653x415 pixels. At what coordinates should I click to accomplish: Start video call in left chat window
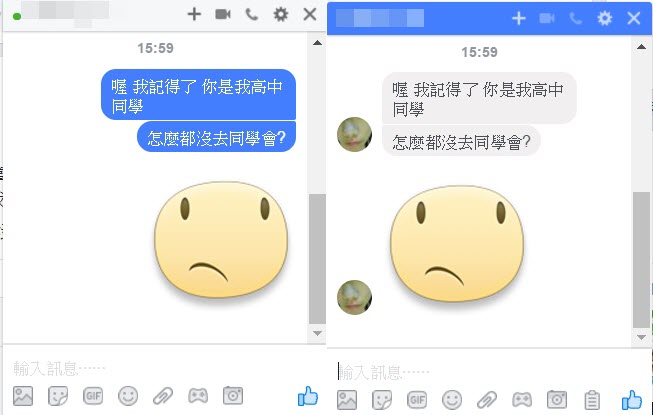coord(223,15)
